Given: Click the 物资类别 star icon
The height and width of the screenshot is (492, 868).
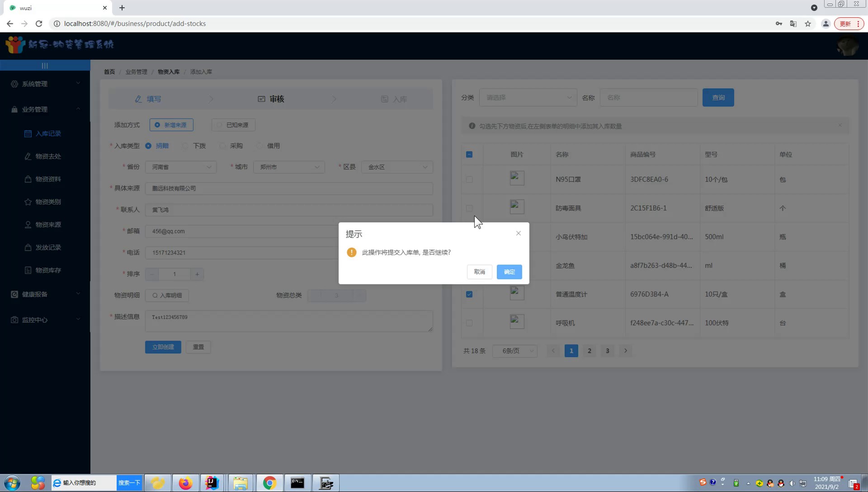Looking at the screenshot, I should 28,202.
